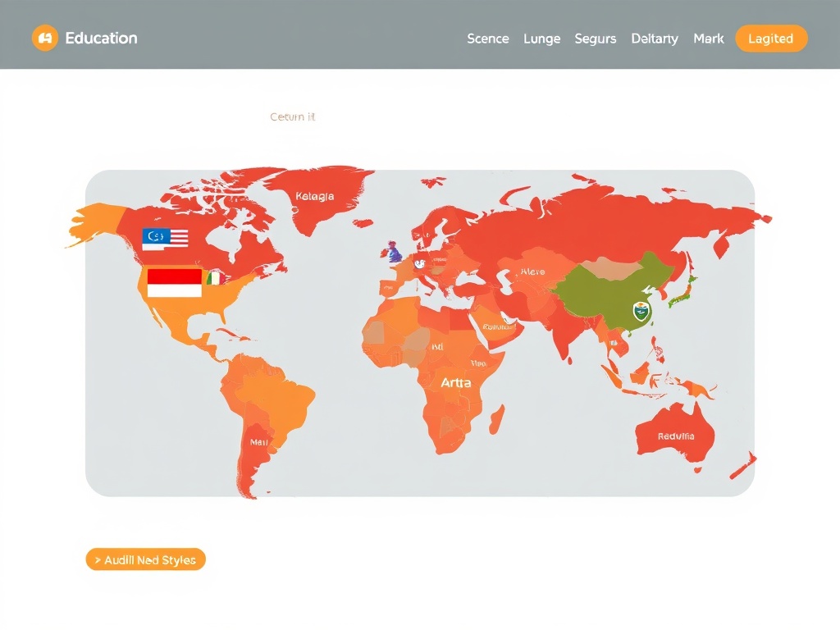
Task: Open the Scence menu item
Action: click(487, 39)
